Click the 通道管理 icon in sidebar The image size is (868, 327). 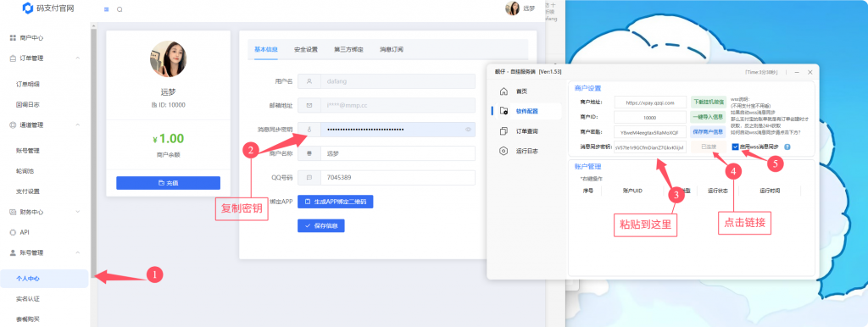(13, 125)
